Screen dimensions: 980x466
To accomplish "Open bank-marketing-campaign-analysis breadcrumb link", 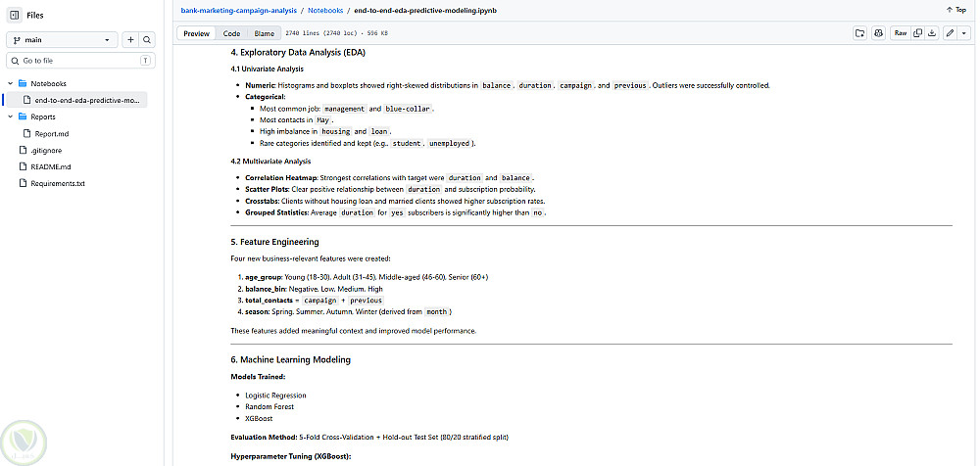I will coord(238,11).
